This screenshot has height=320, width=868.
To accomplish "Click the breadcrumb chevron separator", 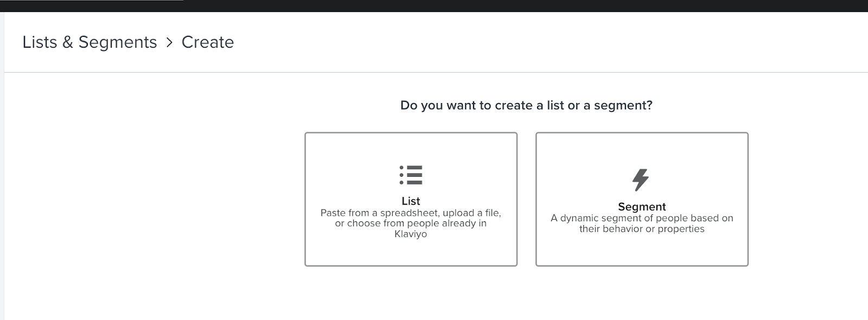I will pos(169,42).
